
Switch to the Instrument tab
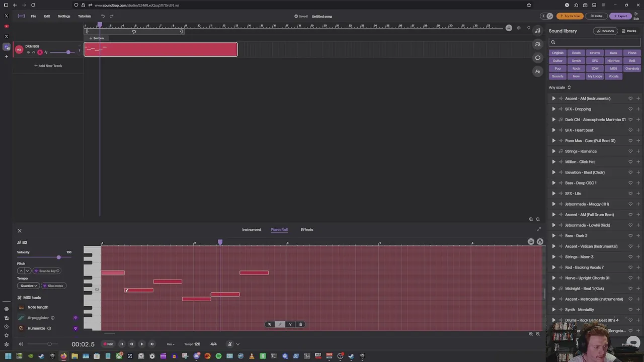tap(252, 230)
